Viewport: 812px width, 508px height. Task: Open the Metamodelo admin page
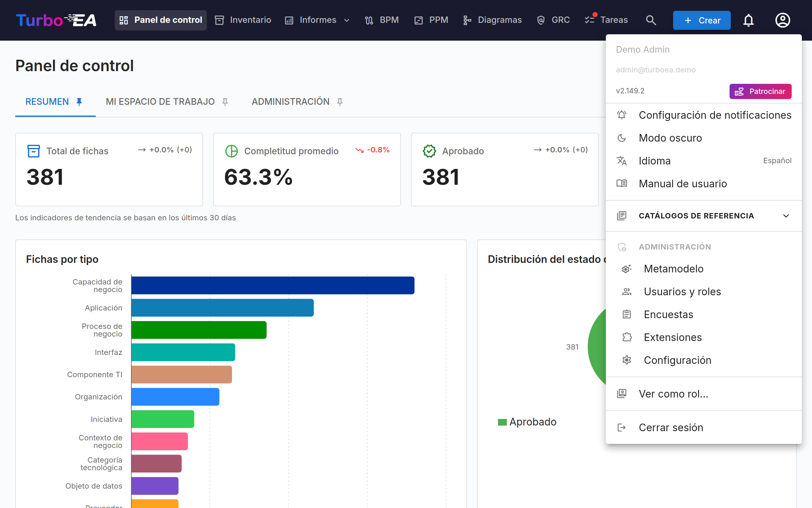tap(704, 269)
